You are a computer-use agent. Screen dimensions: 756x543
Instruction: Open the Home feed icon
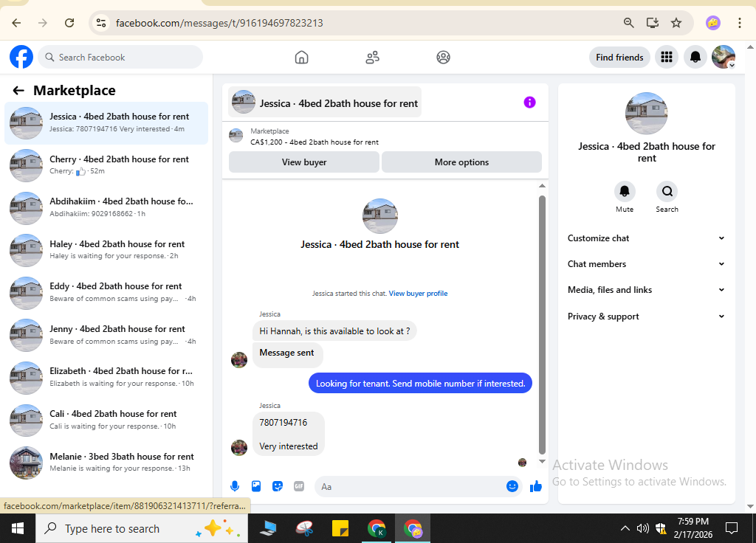(x=301, y=58)
